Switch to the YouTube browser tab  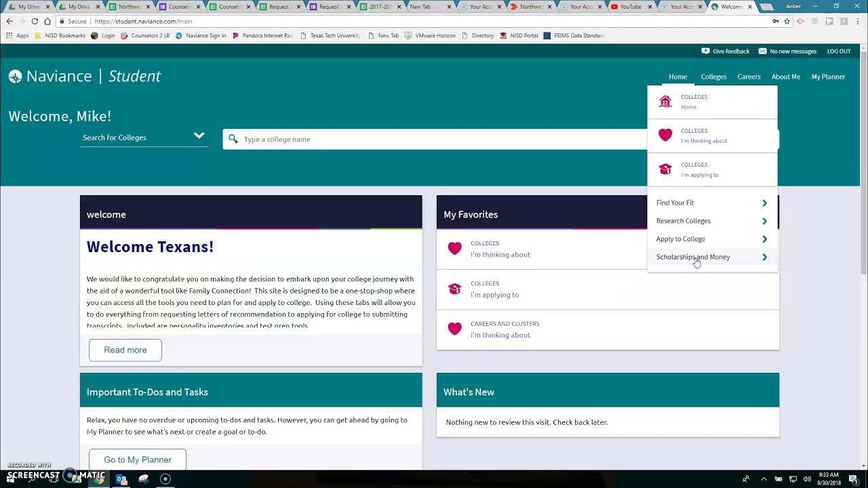click(x=631, y=7)
